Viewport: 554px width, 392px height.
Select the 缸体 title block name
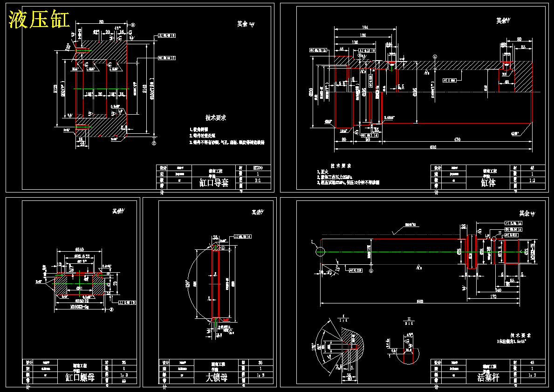[x=489, y=183]
